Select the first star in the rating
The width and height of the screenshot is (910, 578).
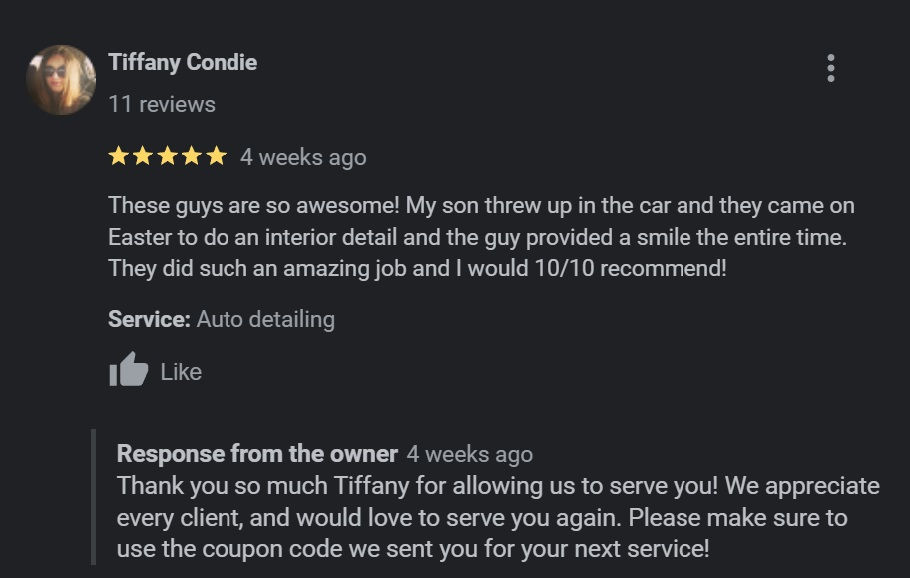pyautogui.click(x=117, y=156)
